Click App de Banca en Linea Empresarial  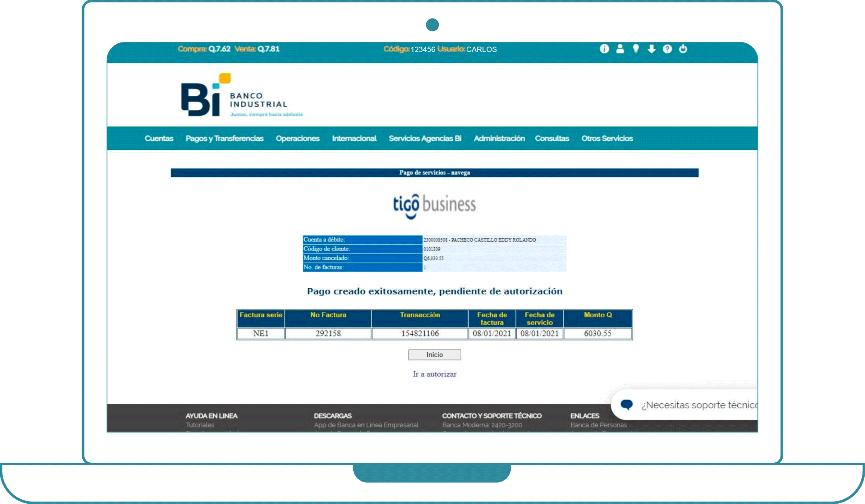tap(366, 425)
